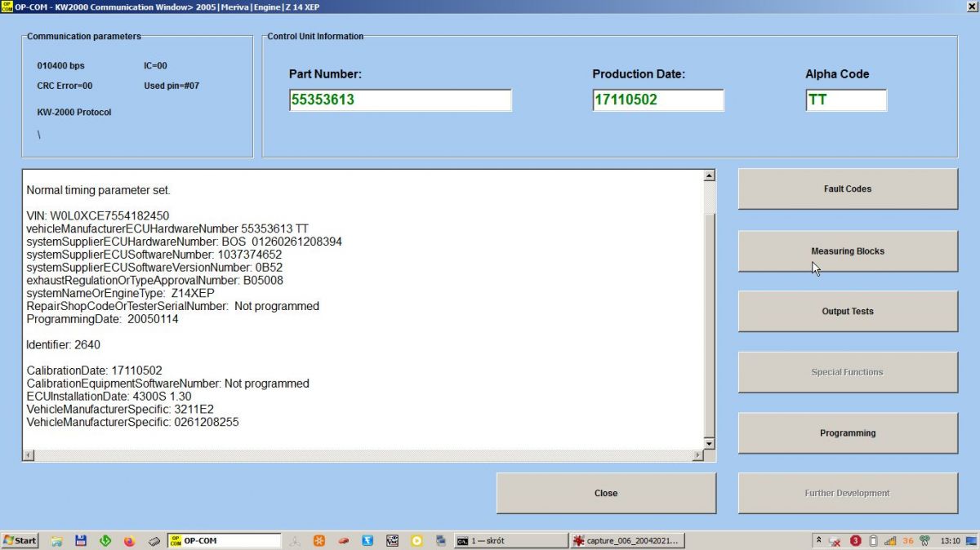Close the window via title bar X
This screenshot has width=980, height=550.
[x=971, y=7]
